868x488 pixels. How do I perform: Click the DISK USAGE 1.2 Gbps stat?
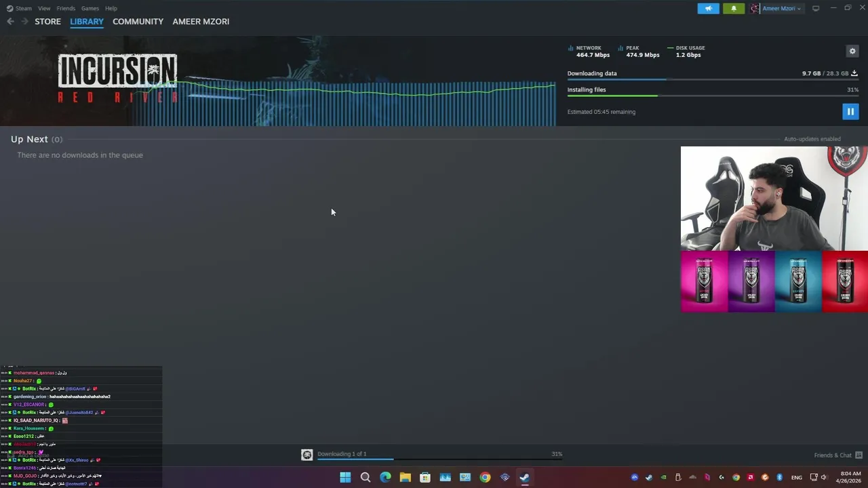point(686,52)
